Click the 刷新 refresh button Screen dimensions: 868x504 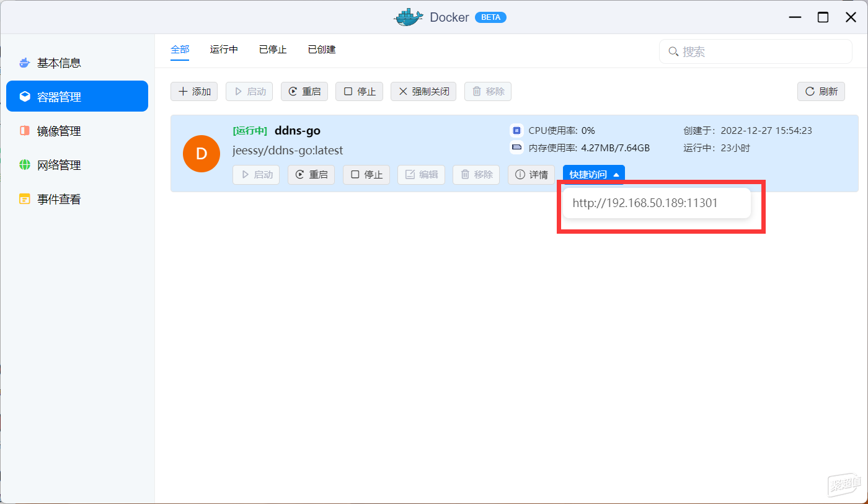coord(821,91)
